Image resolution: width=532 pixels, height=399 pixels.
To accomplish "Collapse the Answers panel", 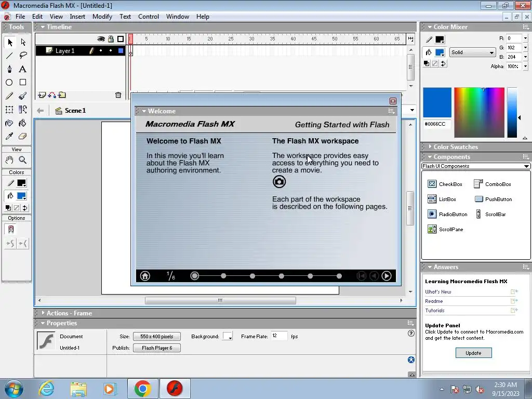I will pyautogui.click(x=430, y=267).
